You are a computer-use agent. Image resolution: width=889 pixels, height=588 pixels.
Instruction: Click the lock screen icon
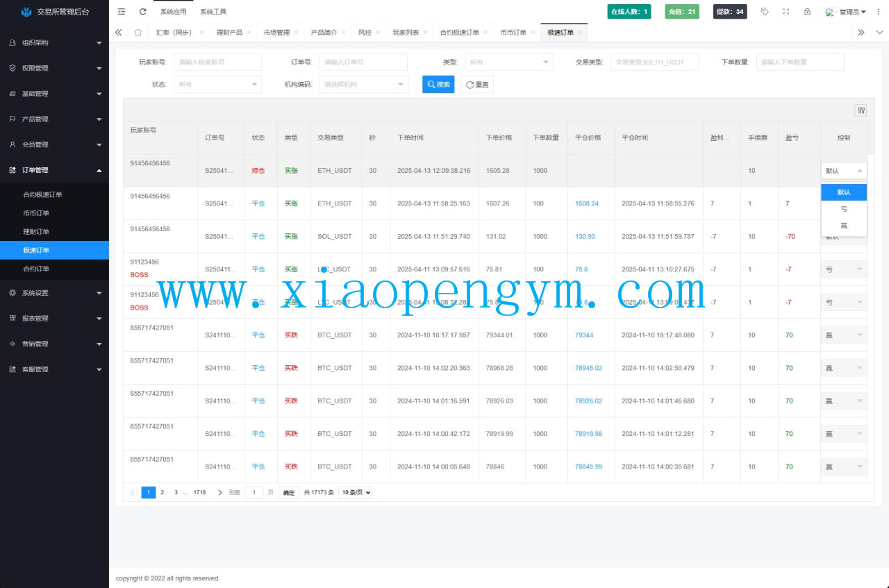[807, 12]
